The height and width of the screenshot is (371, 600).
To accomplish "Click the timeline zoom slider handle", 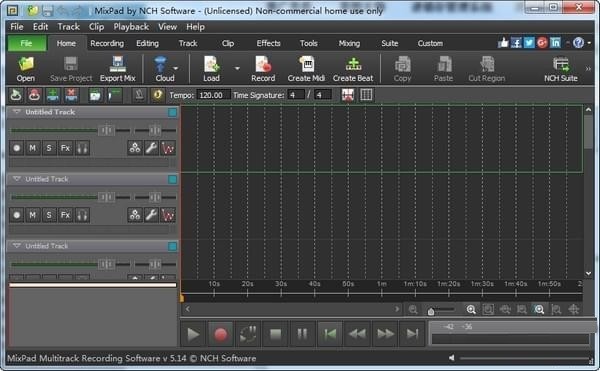I will click(431, 311).
